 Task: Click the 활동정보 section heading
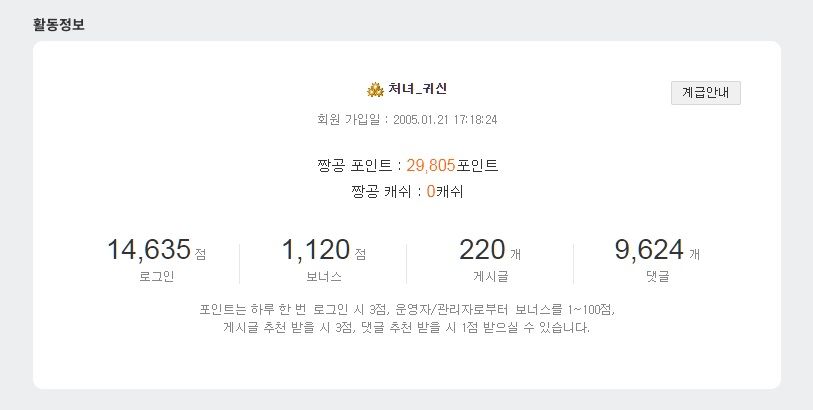59,25
